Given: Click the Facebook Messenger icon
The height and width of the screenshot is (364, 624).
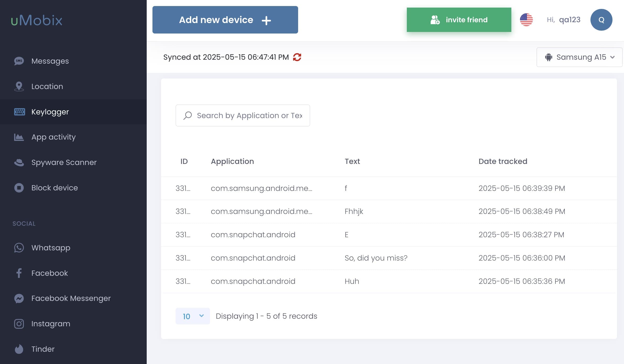Looking at the screenshot, I should pos(19,298).
